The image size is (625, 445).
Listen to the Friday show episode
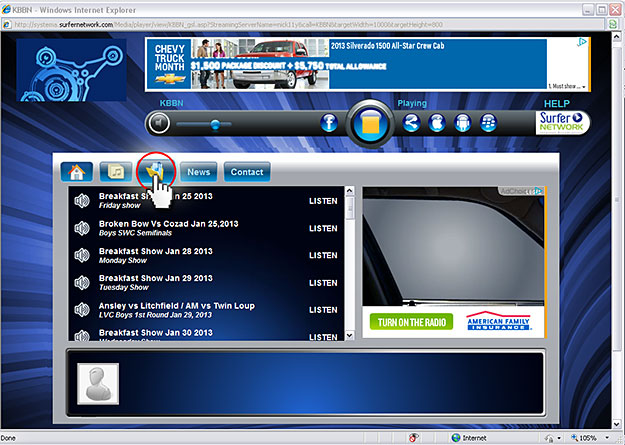pyautogui.click(x=323, y=201)
